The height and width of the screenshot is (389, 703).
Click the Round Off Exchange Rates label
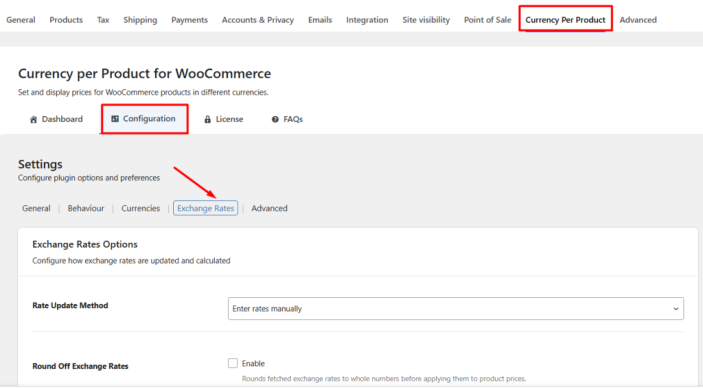pos(80,366)
